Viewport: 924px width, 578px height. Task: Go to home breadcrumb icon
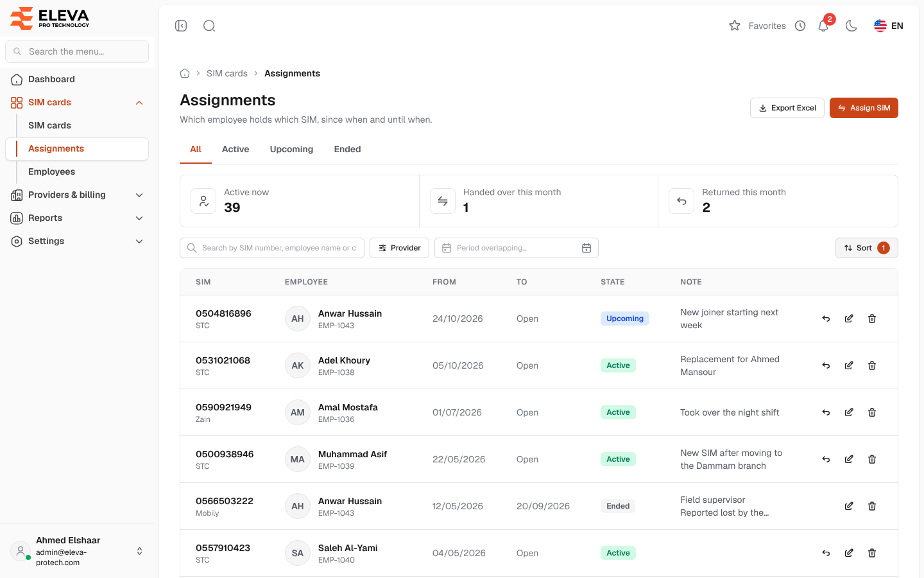pyautogui.click(x=185, y=73)
